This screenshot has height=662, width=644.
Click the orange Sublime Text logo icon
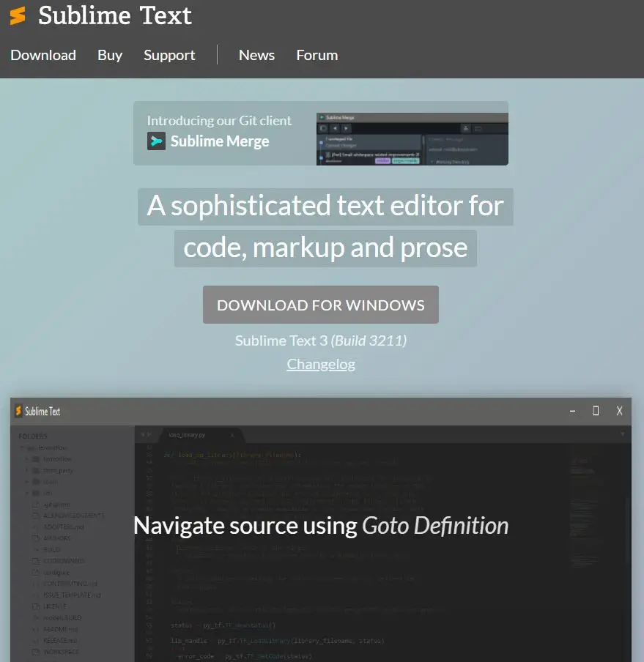pyautogui.click(x=18, y=15)
